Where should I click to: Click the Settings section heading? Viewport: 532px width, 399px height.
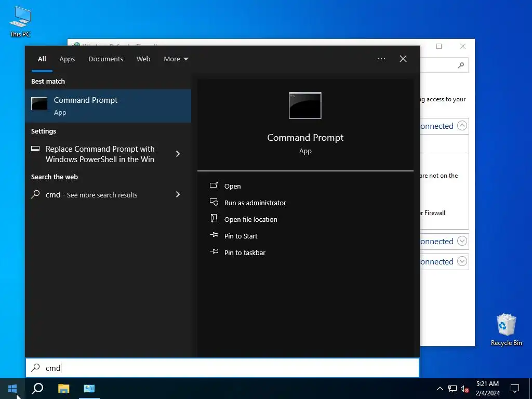[44, 131]
